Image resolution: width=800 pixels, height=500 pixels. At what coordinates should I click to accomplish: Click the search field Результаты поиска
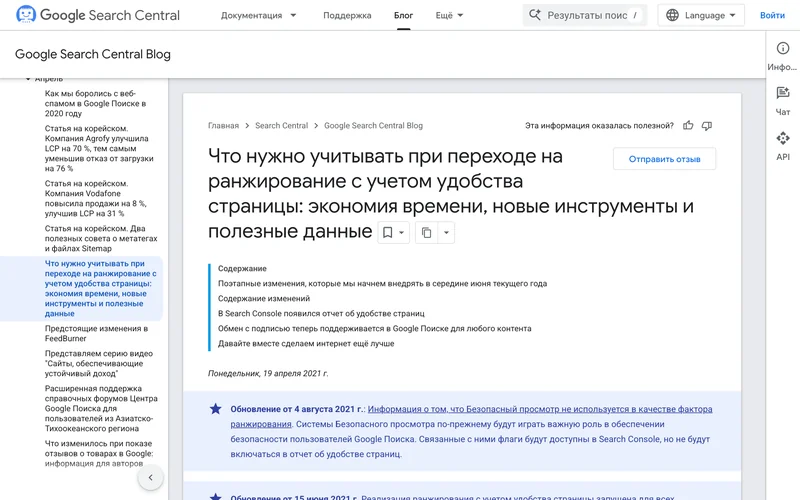pos(585,15)
